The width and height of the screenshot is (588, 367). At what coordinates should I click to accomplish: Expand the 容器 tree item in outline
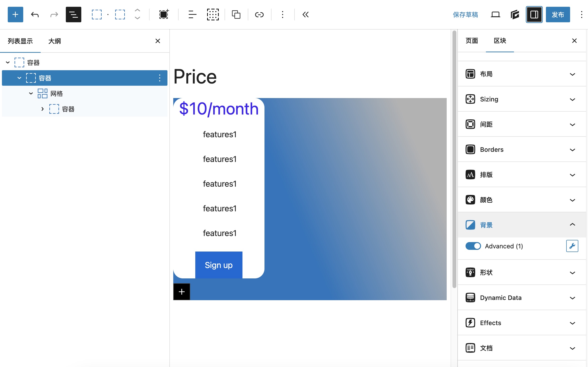coord(42,109)
